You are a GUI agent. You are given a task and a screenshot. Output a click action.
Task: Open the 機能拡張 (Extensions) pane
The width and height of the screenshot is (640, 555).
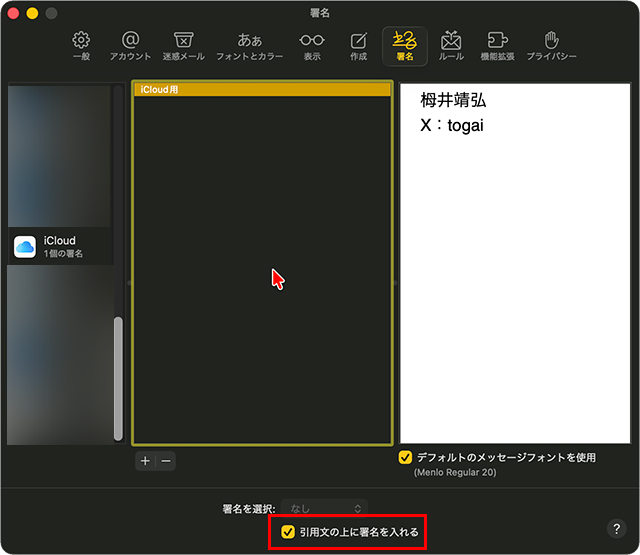point(497,46)
